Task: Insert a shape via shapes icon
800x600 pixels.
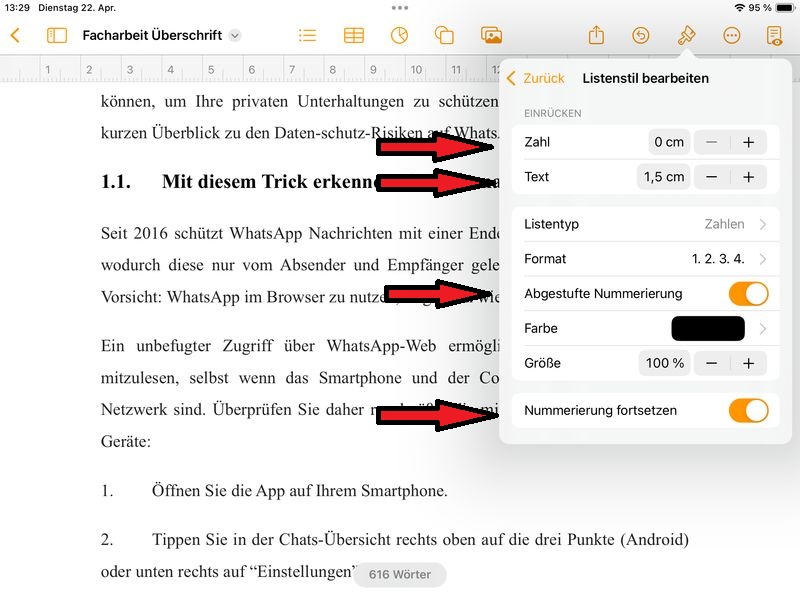Action: [x=444, y=35]
